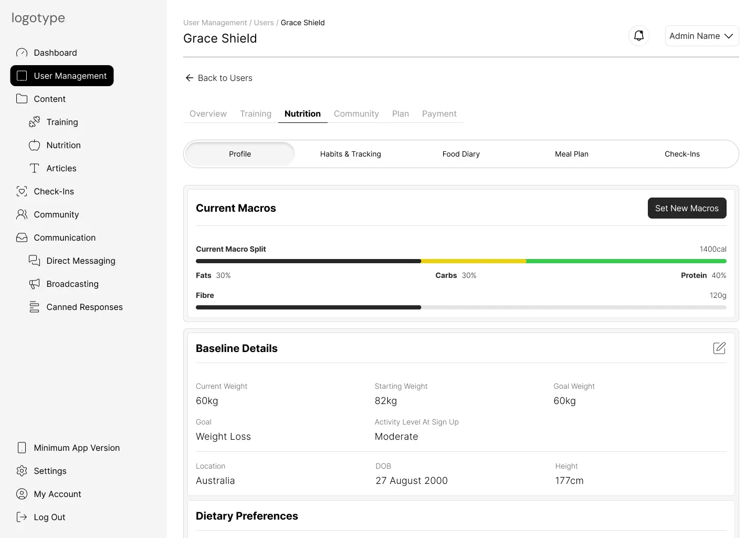Click the Canned Responses lines icon

pos(34,307)
